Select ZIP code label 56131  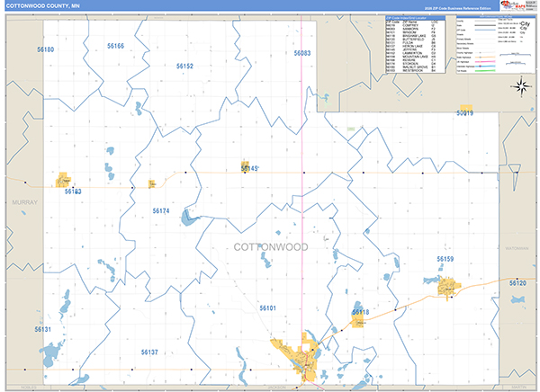(x=43, y=329)
